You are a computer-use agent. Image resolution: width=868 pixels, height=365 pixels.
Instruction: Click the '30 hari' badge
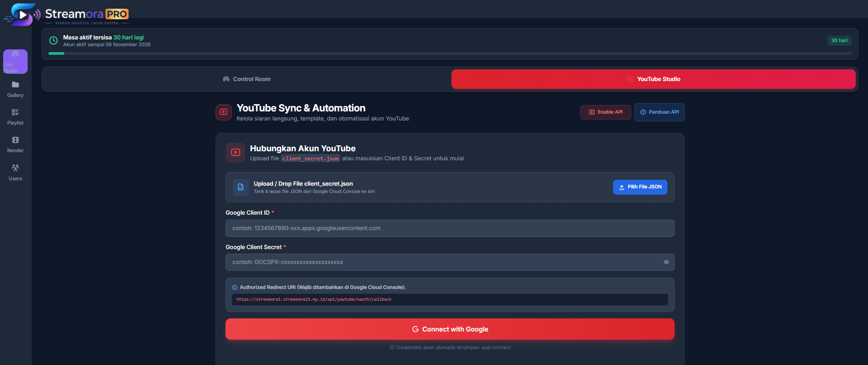click(x=839, y=41)
